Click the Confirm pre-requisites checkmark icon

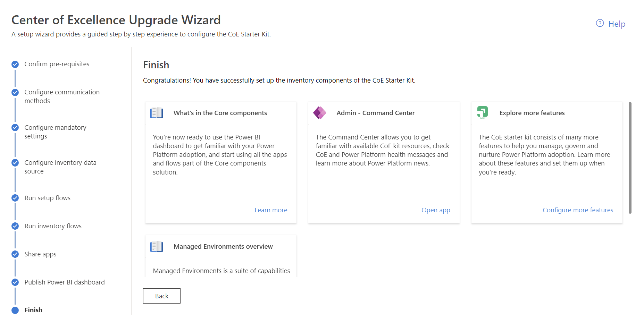[x=15, y=64]
